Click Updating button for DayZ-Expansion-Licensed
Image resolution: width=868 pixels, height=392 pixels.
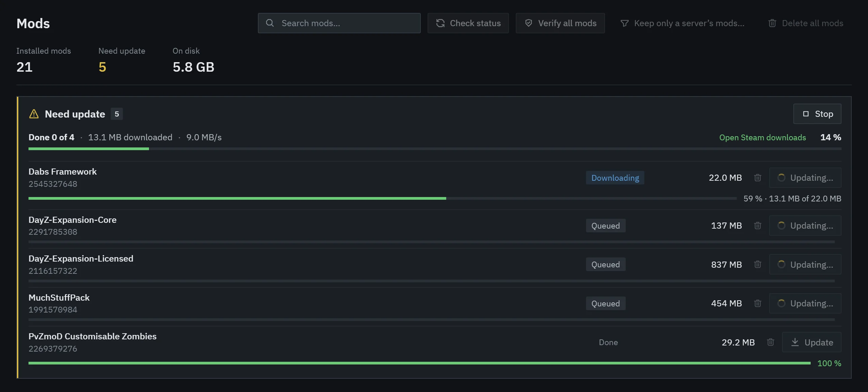coord(805,264)
